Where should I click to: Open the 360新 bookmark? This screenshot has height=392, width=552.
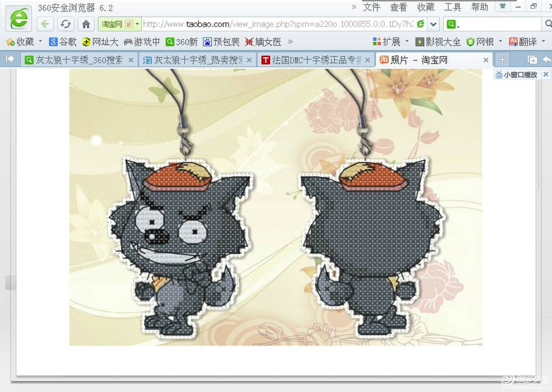point(182,42)
